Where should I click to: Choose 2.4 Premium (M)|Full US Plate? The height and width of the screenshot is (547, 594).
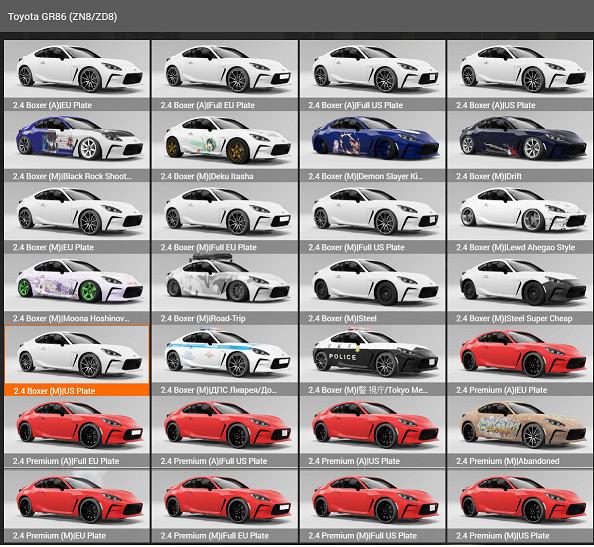tap(372, 505)
